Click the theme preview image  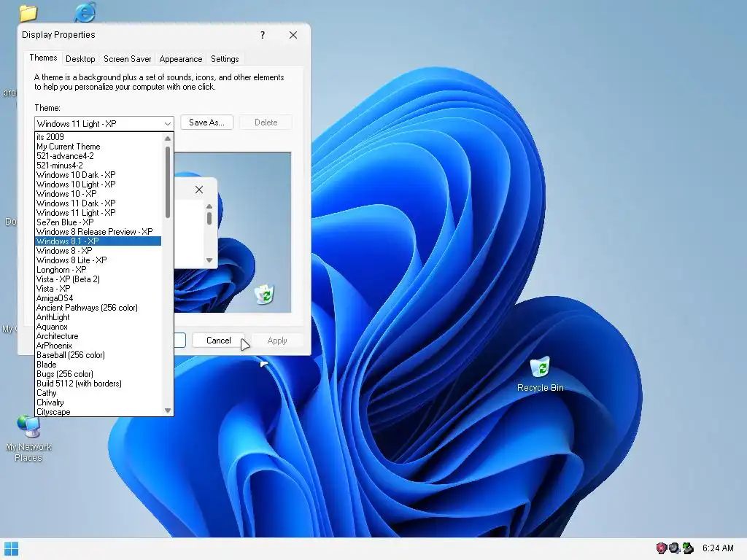tap(233, 233)
